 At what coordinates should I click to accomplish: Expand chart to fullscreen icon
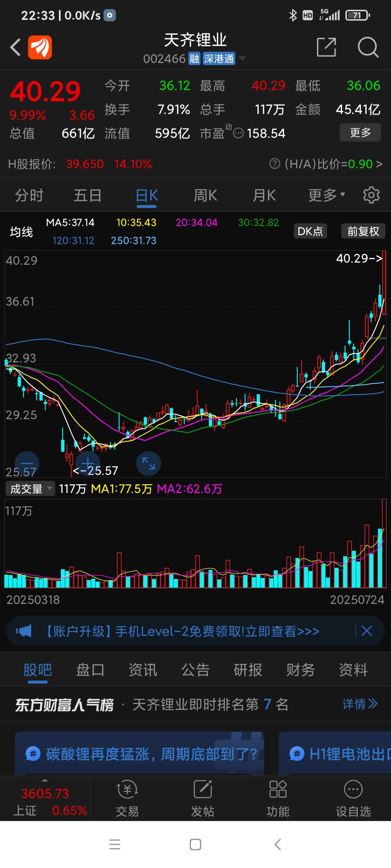tap(148, 463)
